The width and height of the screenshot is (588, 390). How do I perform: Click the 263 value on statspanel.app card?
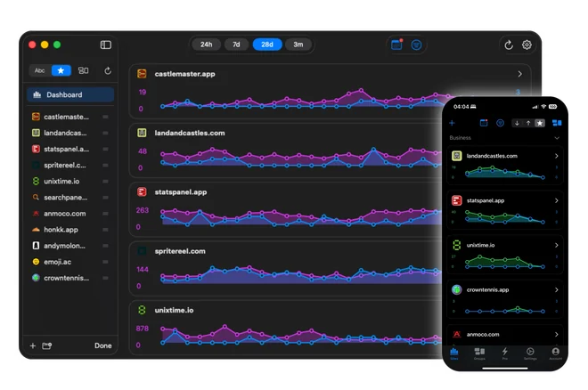click(x=143, y=210)
